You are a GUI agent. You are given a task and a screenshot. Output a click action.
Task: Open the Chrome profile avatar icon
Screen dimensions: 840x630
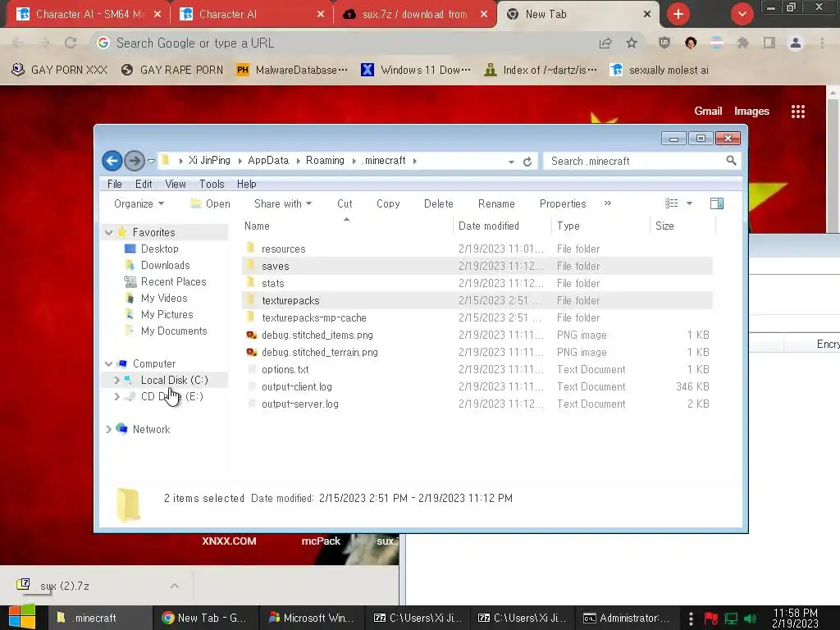[x=796, y=43]
